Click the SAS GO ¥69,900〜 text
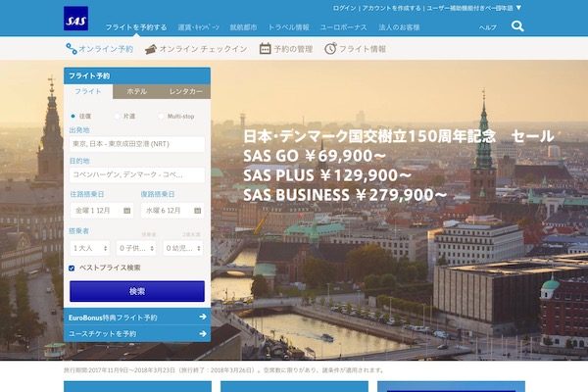Viewport: 588px width, 392px height. point(315,156)
